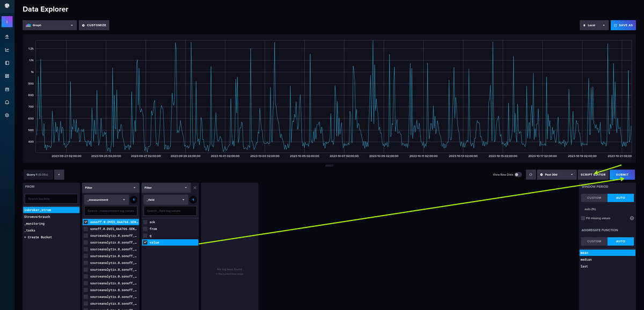This screenshot has height=310, width=644.
Task: Open Alerts from the sidebar bell icon
Action: (7, 102)
